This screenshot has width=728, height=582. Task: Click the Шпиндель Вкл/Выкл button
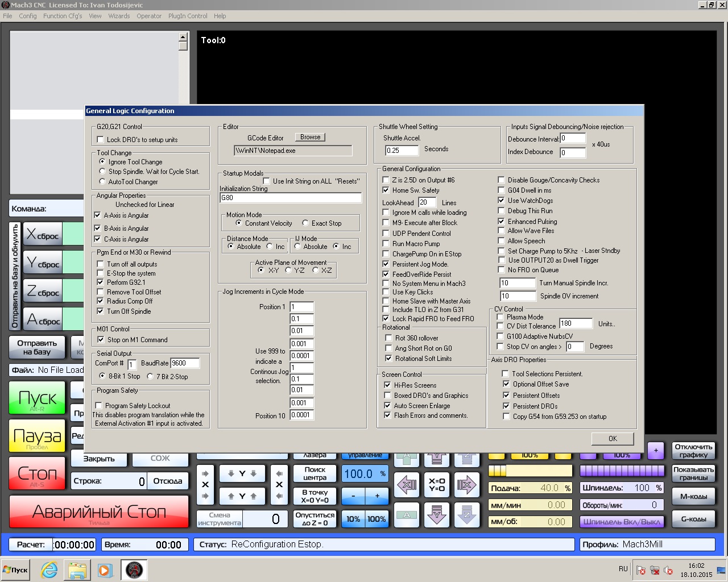click(622, 522)
